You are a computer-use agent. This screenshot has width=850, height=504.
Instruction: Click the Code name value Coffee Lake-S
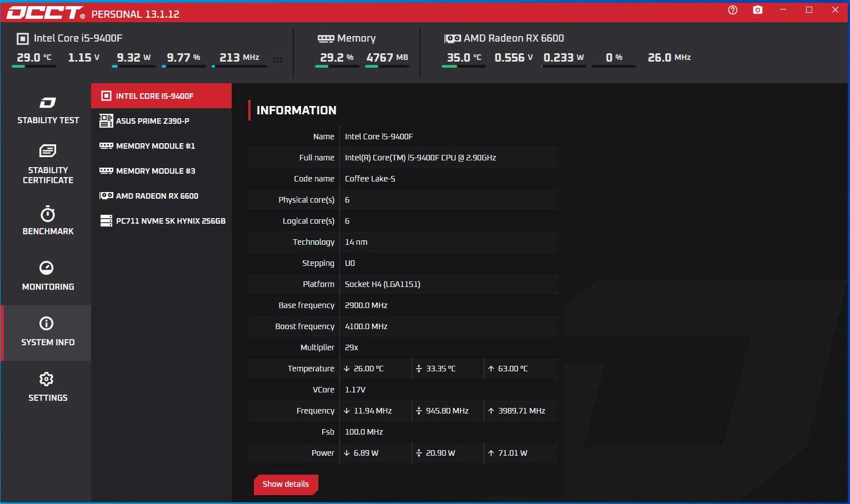click(370, 179)
